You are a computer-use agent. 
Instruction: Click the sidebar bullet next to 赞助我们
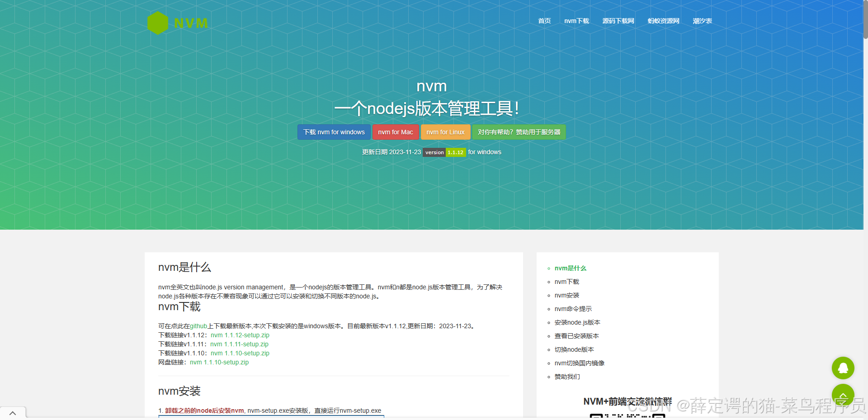click(548, 377)
